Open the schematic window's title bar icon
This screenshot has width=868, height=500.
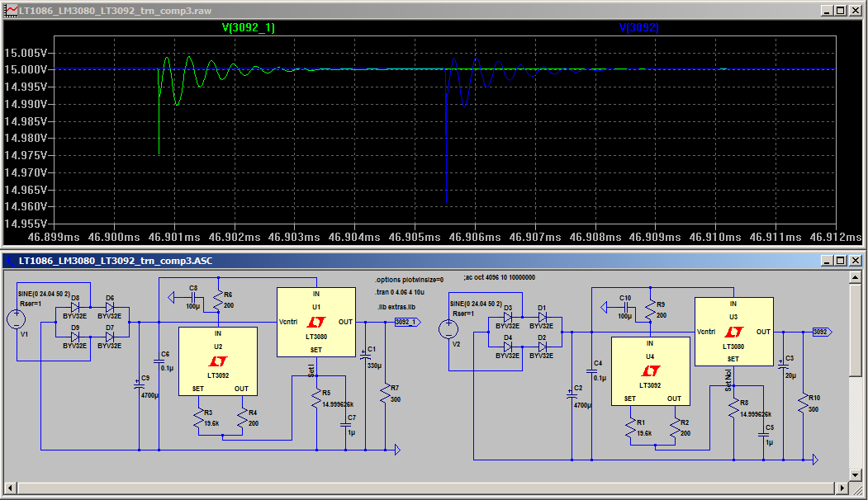click(11, 261)
